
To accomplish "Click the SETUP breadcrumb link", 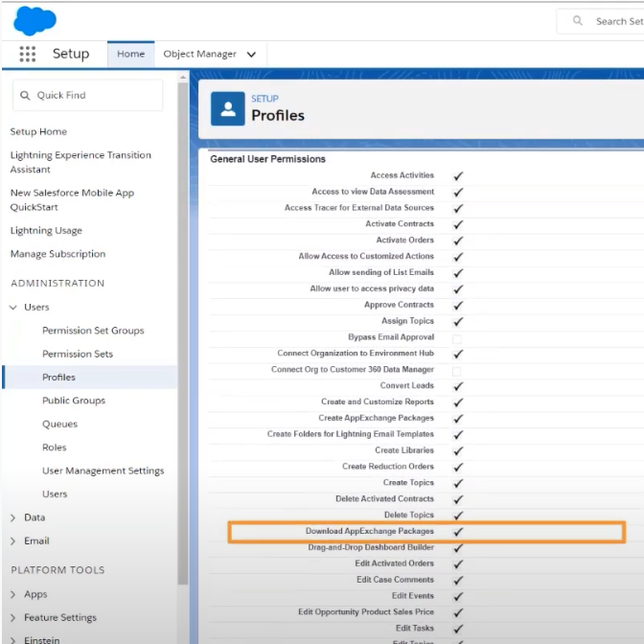I will pyautogui.click(x=264, y=99).
